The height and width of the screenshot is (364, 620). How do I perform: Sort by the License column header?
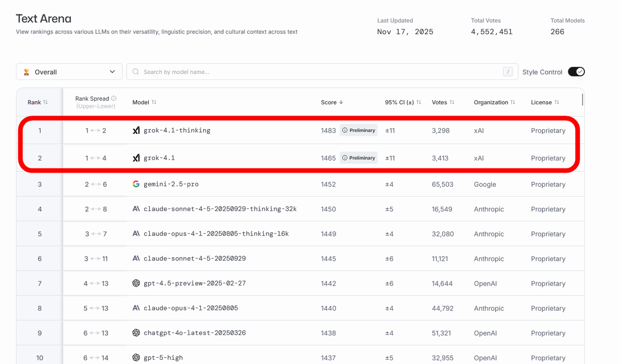click(545, 102)
